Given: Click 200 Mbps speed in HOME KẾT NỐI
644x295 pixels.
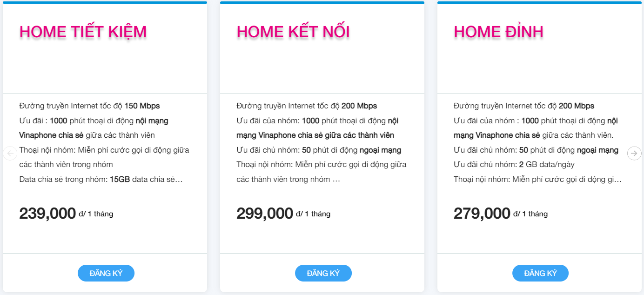Looking at the screenshot, I should pos(359,106).
